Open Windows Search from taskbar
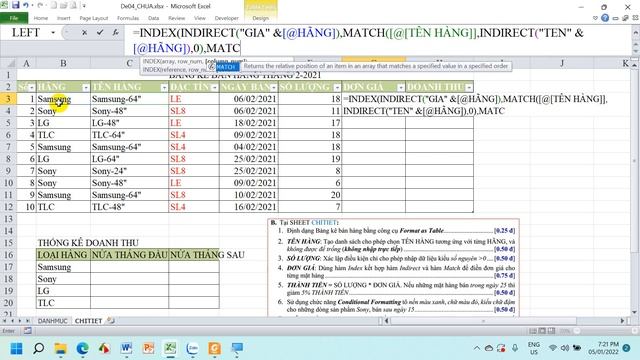Viewport: 640px width, 360px height. pyautogui.click(x=39, y=348)
